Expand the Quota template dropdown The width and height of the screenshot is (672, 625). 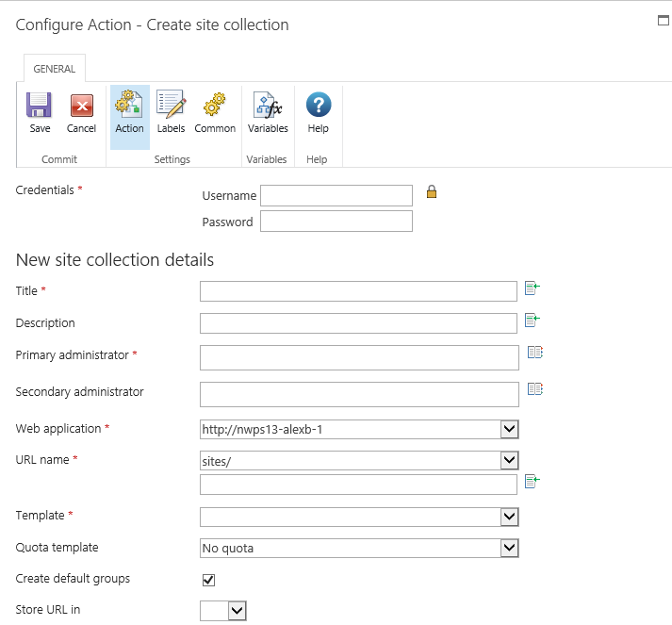click(x=509, y=548)
